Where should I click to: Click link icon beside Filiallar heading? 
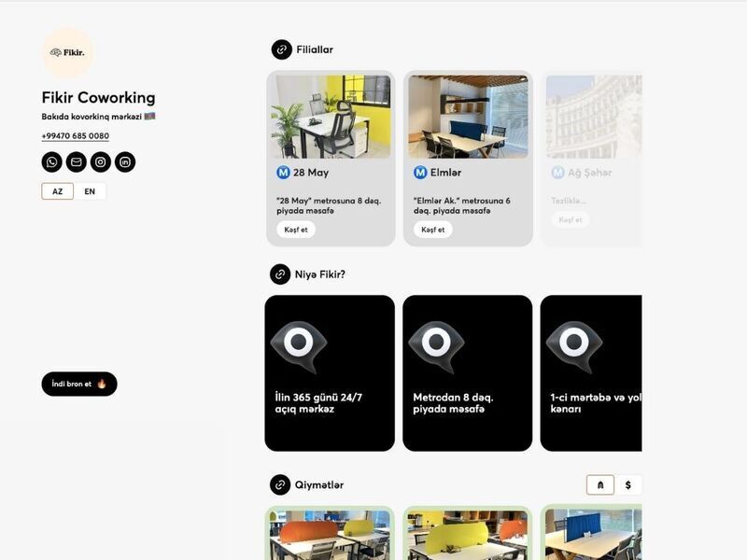(282, 49)
